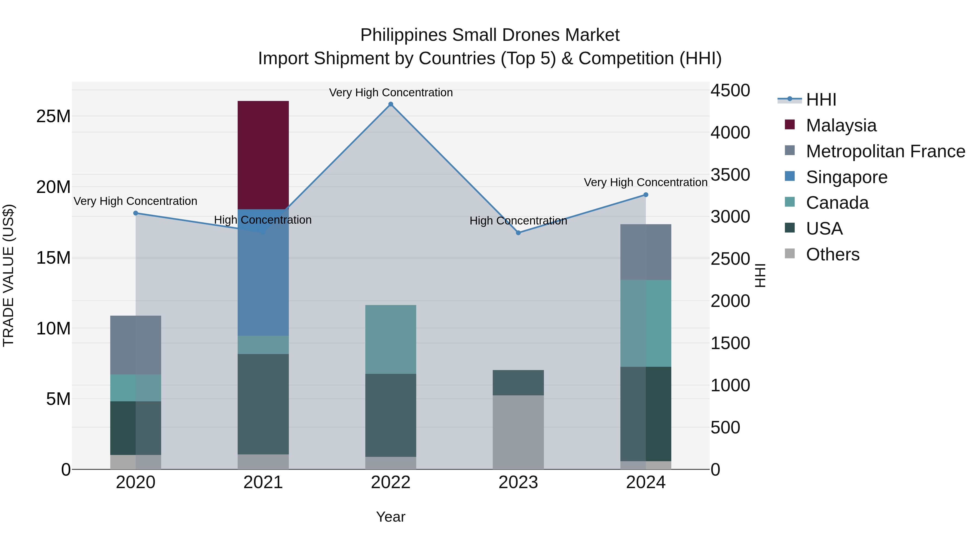The image size is (980, 551).
Task: Click the Metropolitan France segment for 2024
Action: coord(646,253)
